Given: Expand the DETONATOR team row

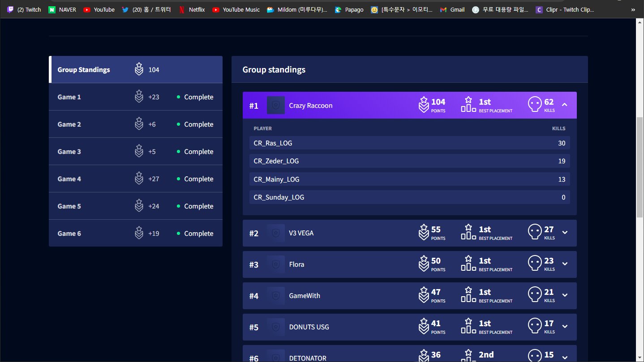Looking at the screenshot, I should pyautogui.click(x=565, y=357).
